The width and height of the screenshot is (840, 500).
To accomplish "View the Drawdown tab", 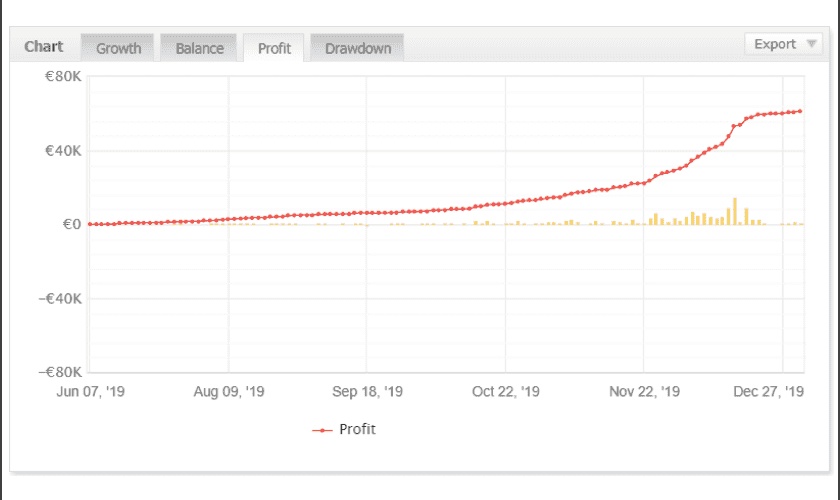I will pyautogui.click(x=357, y=48).
